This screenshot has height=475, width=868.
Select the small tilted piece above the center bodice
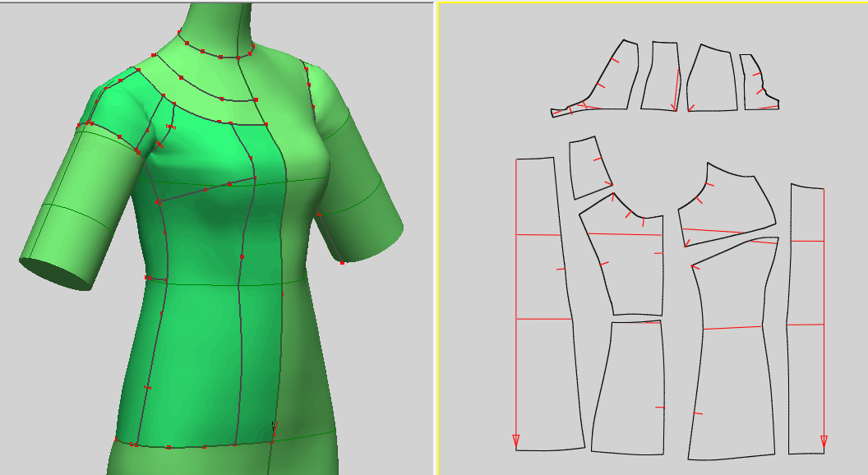[589, 167]
